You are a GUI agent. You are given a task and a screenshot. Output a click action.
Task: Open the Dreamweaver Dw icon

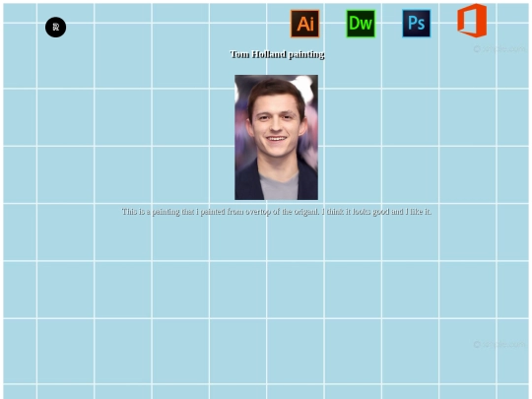pyautogui.click(x=361, y=24)
